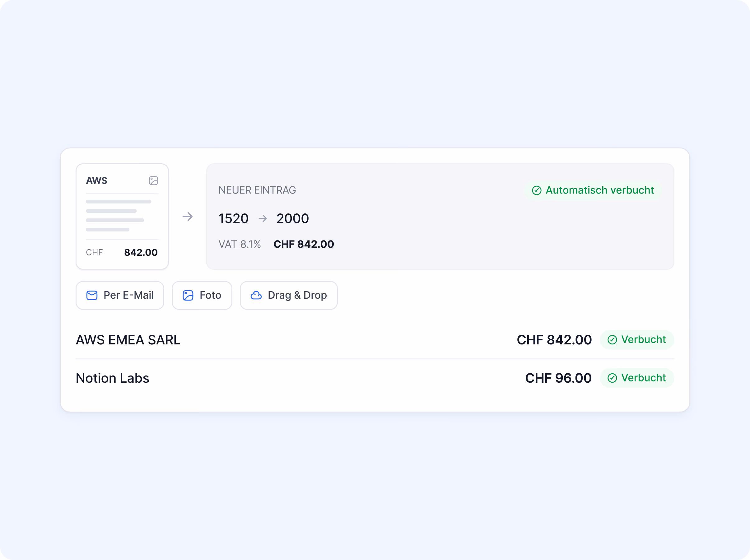Click the envelope icon in Per E-Mail
This screenshot has height=560, width=750.
92,295
